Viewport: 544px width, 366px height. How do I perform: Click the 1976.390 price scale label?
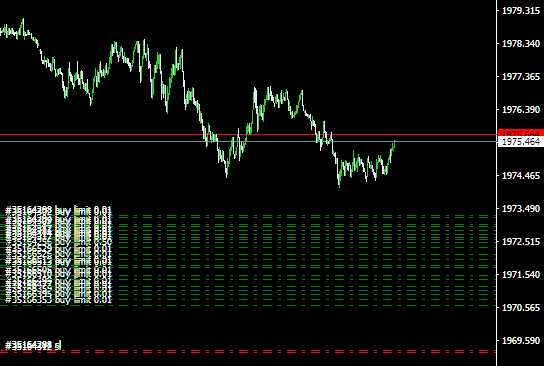521,110
